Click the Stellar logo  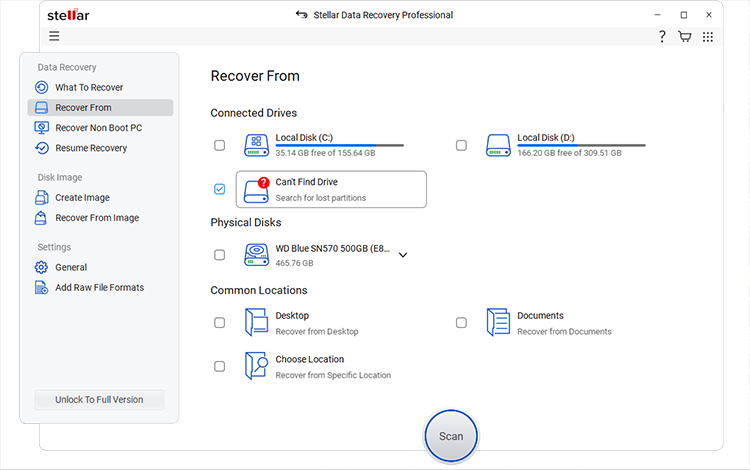[68, 15]
